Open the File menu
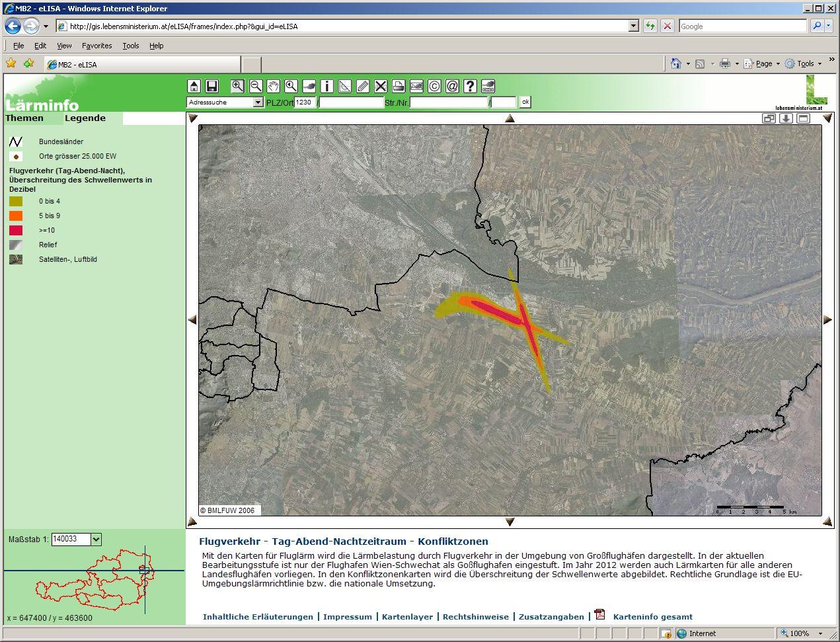Image resolution: width=840 pixels, height=642 pixels. pyautogui.click(x=19, y=46)
